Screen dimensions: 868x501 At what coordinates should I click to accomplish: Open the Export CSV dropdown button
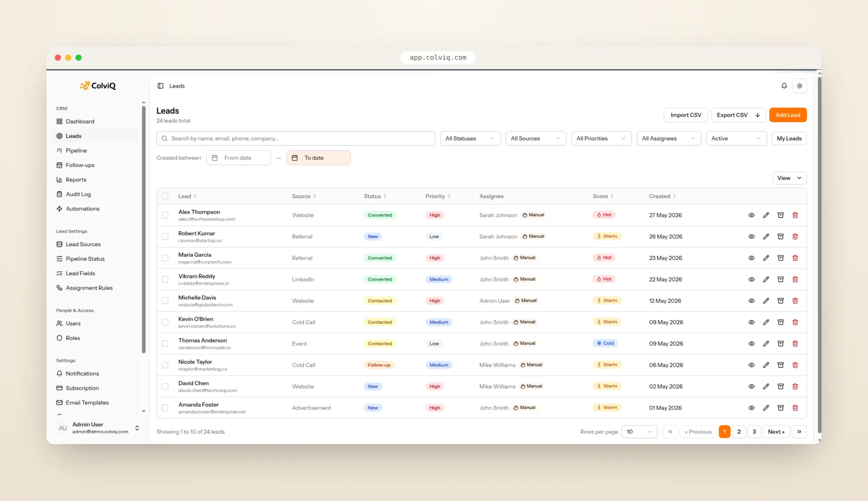click(738, 115)
